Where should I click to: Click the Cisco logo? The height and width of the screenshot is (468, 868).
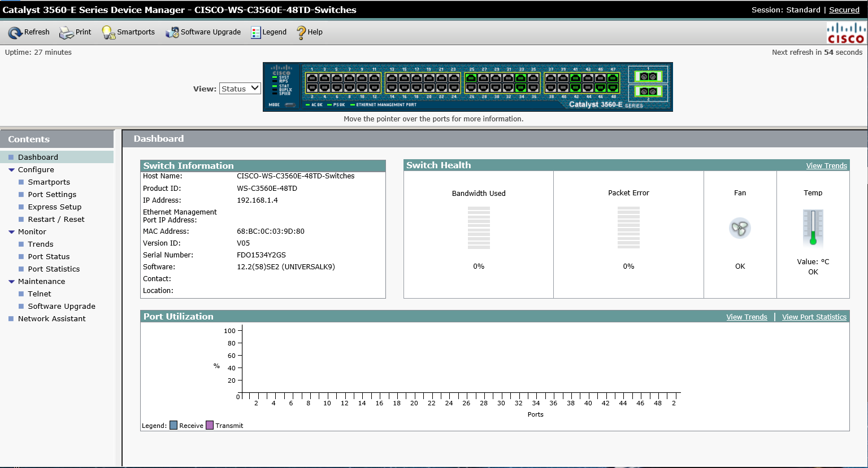point(845,32)
